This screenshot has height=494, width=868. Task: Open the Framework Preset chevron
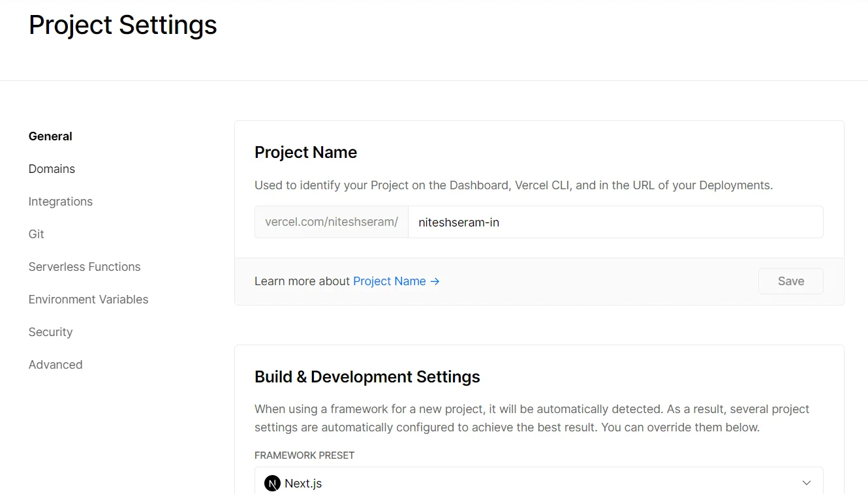click(x=807, y=483)
